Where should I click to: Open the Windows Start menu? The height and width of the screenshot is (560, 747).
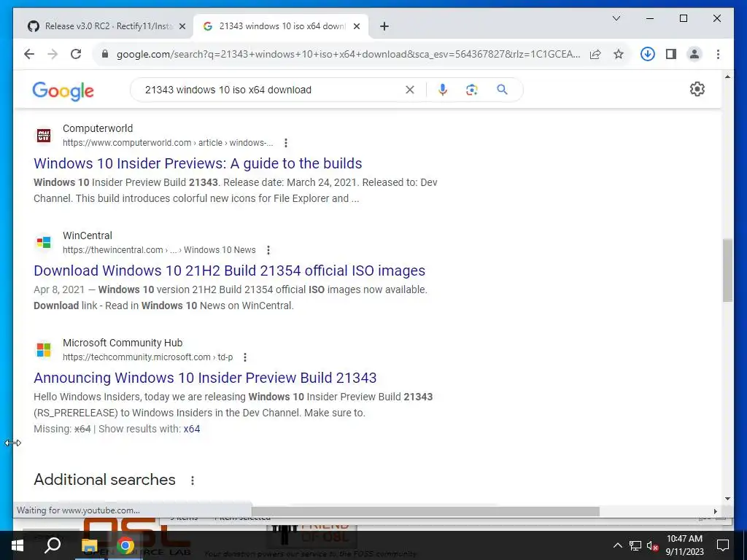(x=18, y=545)
